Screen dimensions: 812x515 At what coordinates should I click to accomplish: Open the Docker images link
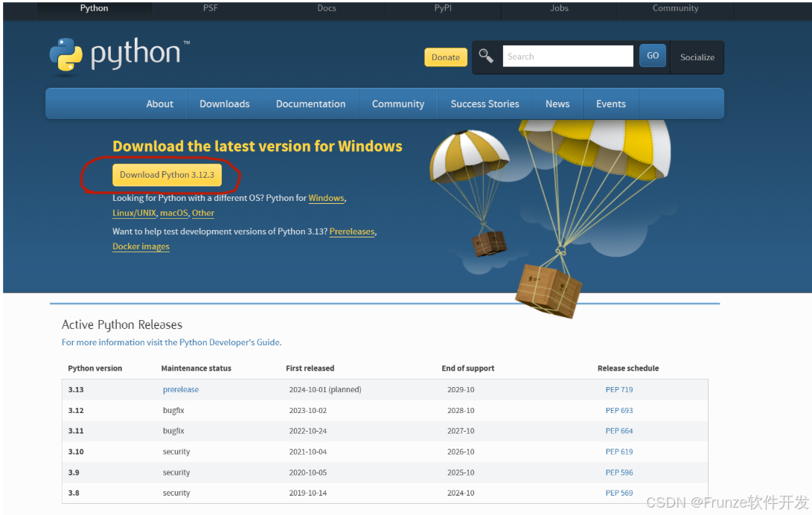point(141,247)
